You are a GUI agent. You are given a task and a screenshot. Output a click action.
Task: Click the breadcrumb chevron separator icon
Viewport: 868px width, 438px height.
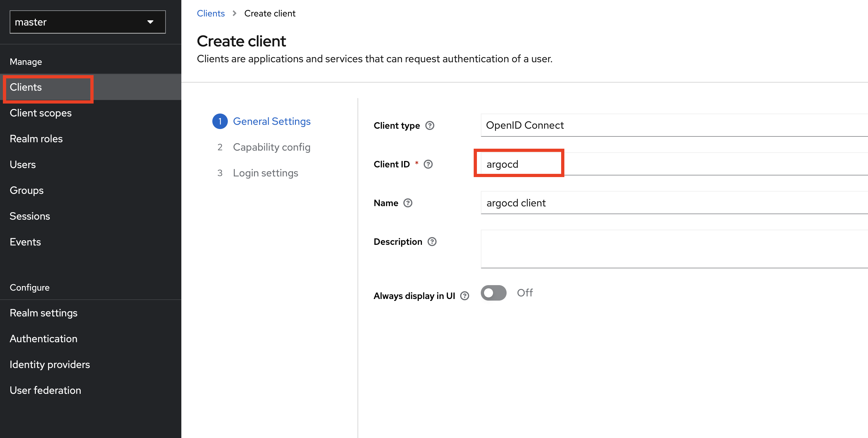(235, 14)
